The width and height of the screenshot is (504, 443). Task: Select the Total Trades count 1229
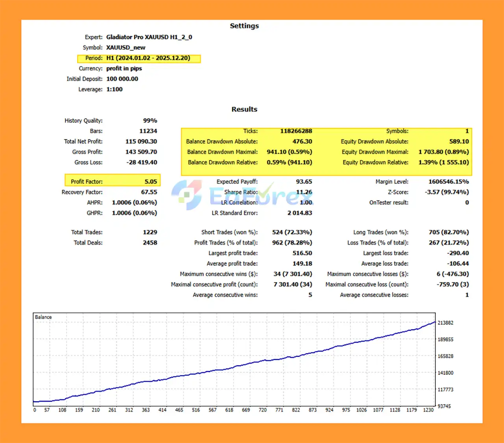pyautogui.click(x=150, y=232)
